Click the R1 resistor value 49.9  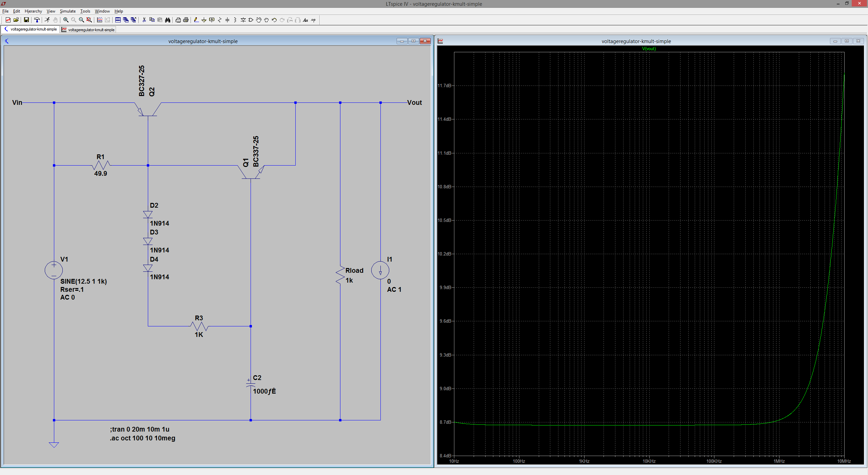(100, 173)
